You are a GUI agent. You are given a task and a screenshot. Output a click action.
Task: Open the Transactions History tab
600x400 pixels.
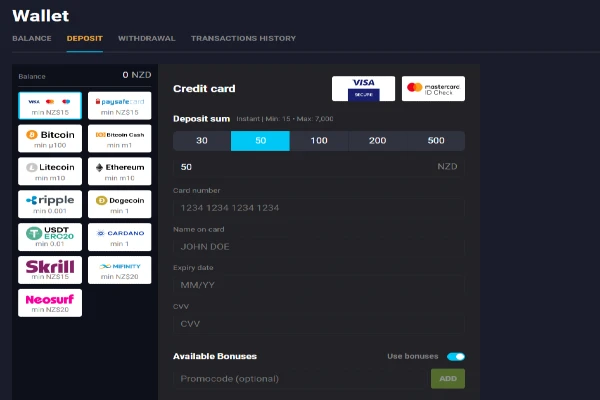coord(243,38)
